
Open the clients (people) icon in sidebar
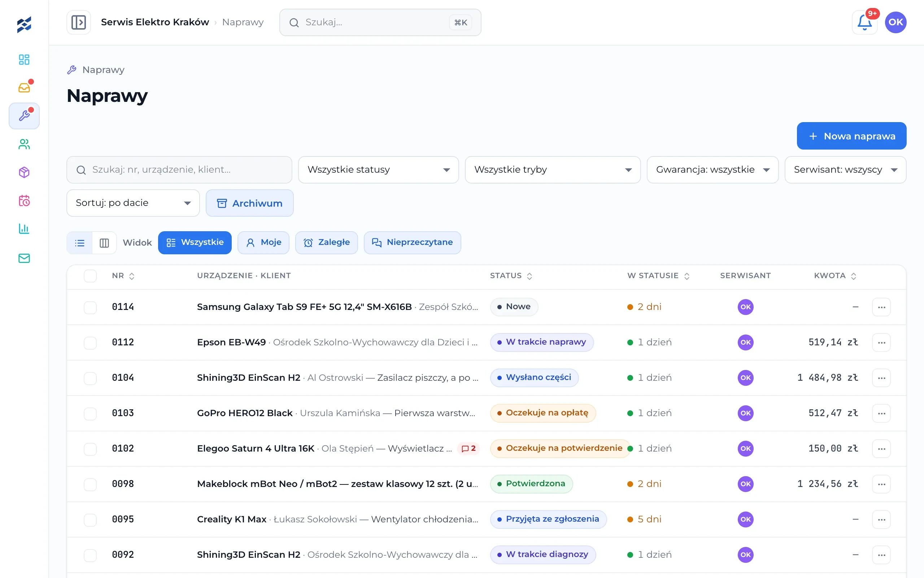pyautogui.click(x=24, y=144)
